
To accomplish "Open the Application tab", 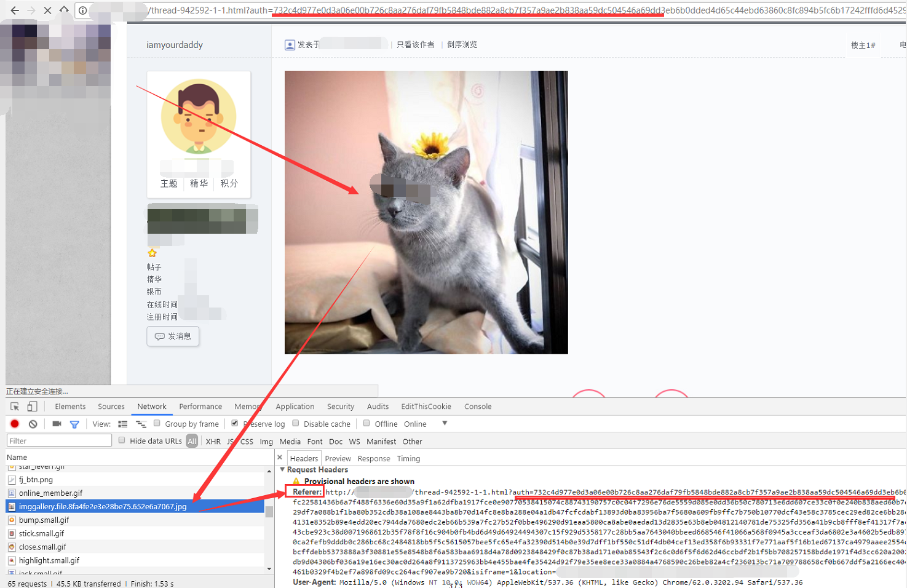I will click(295, 407).
